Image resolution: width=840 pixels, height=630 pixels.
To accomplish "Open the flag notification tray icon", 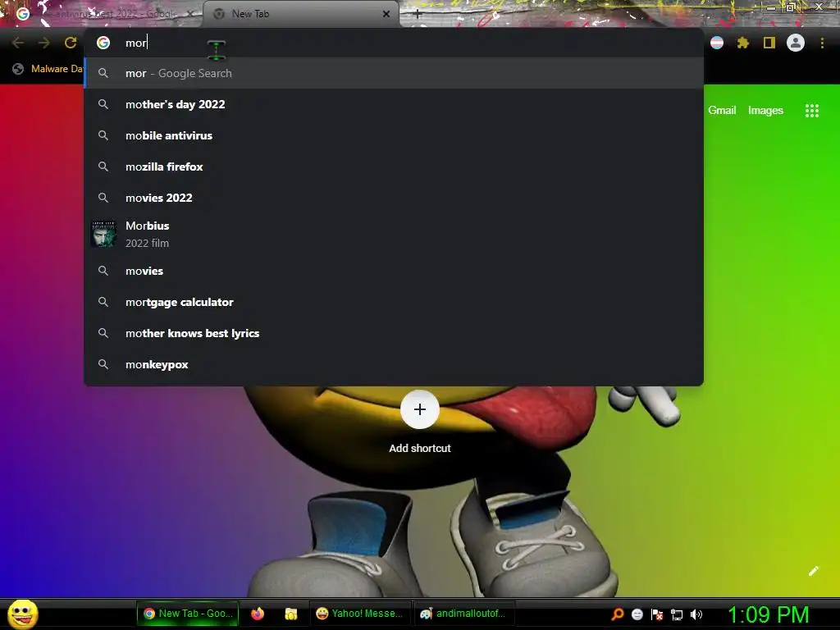I will (657, 614).
